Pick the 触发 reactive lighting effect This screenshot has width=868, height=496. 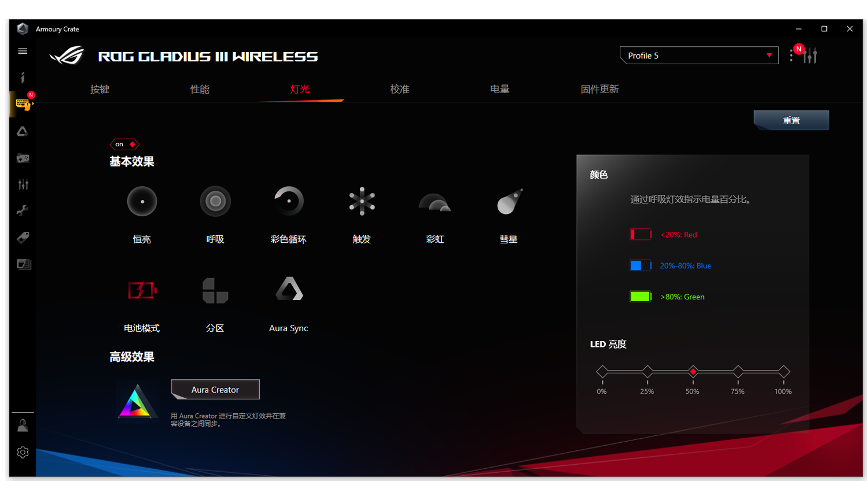(362, 202)
